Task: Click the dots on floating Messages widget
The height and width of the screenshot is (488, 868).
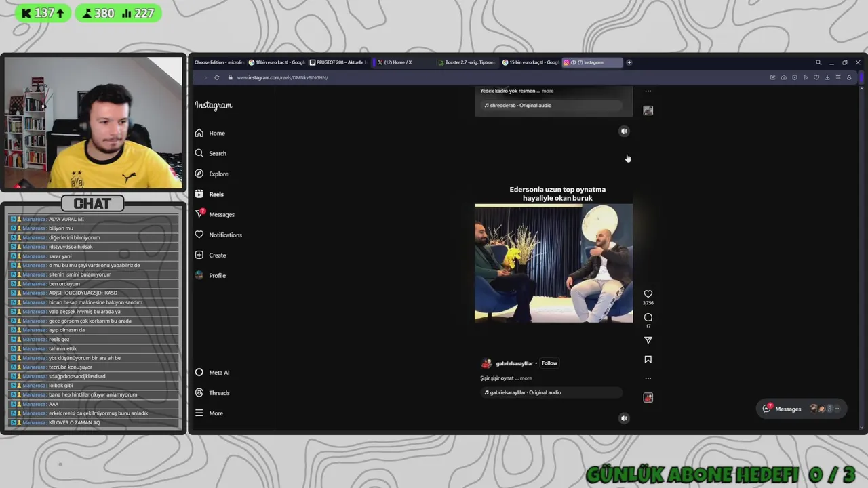Action: [x=837, y=409]
